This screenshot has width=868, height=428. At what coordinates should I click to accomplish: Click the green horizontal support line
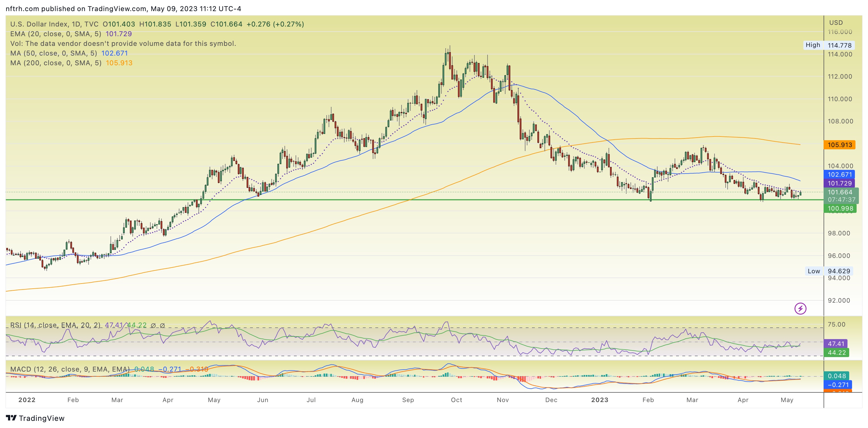[337, 200]
